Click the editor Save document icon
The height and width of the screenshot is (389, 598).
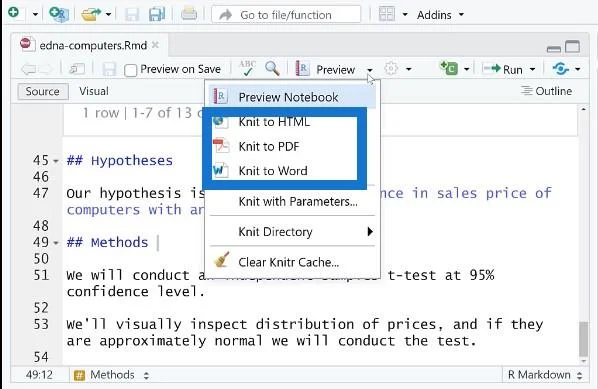point(109,69)
